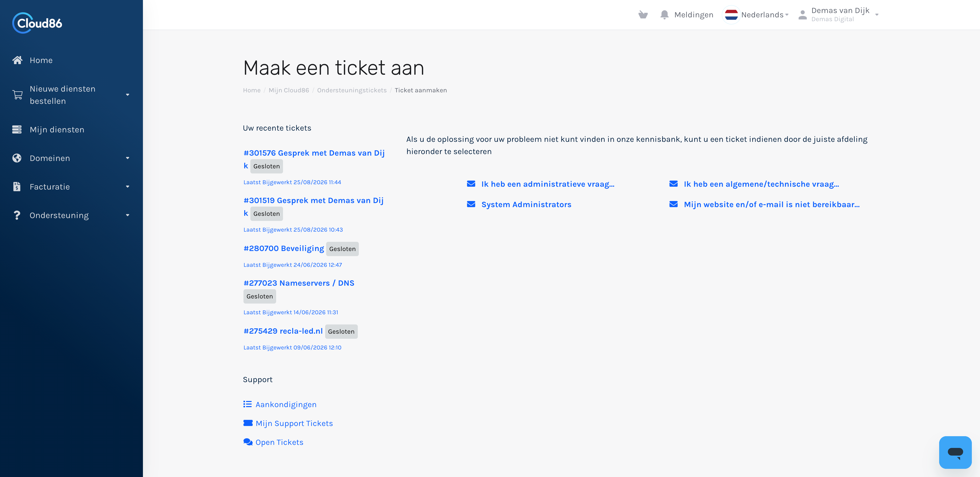
Task: Click the envelope icon beside System Administrators
Action: pyautogui.click(x=471, y=204)
